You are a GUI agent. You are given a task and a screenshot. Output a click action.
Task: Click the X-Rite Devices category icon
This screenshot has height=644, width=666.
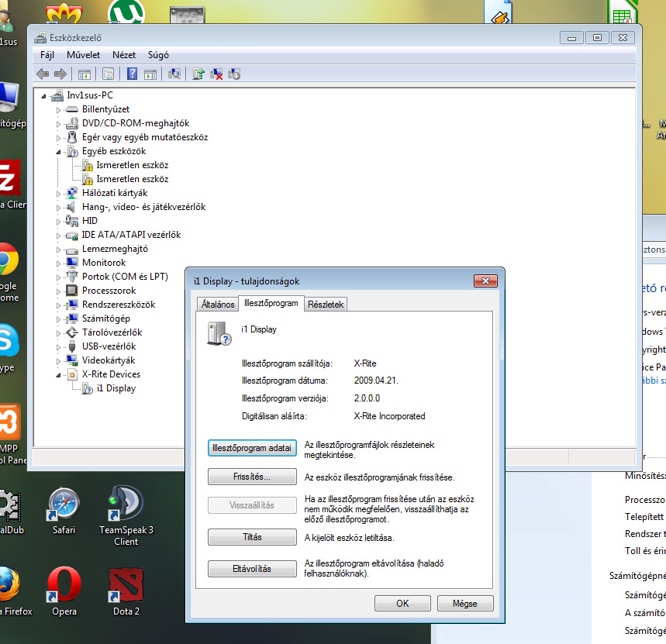73,374
